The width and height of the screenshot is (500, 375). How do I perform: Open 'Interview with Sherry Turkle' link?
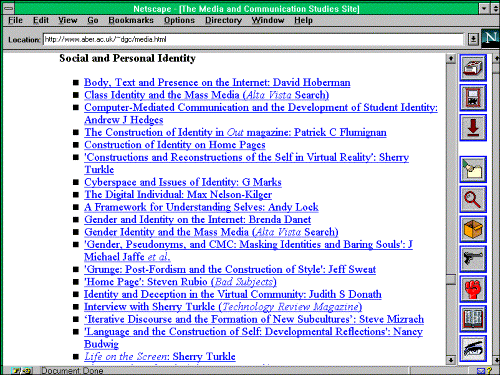223,306
